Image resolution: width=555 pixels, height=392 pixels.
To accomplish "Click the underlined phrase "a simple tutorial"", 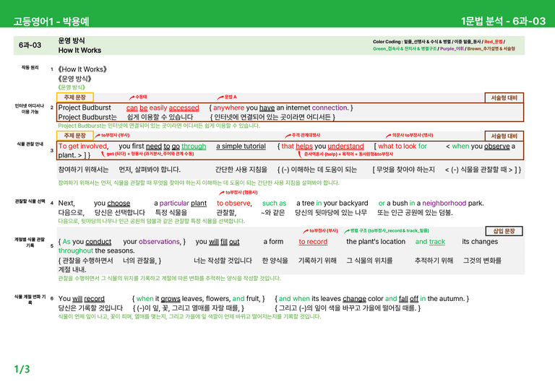I will 241,147.
